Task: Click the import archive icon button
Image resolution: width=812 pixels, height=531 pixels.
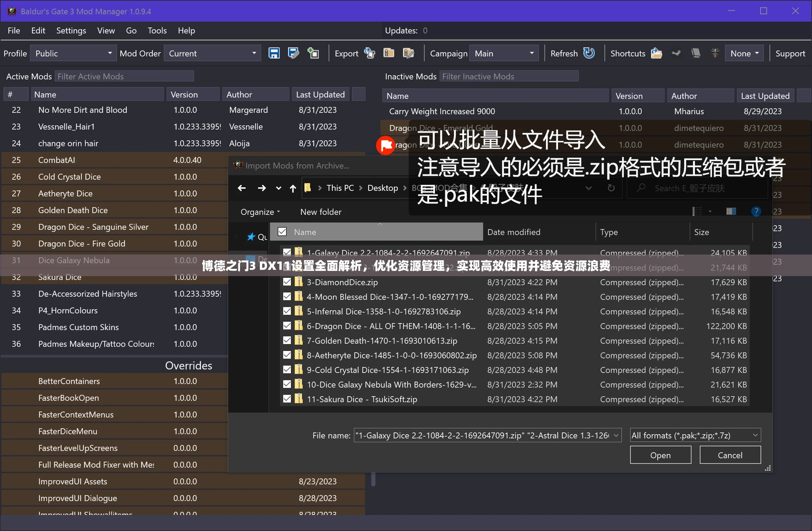Action: 388,54
